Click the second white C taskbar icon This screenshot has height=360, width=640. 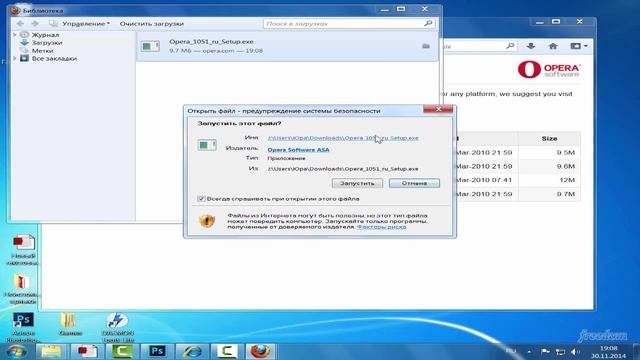pos(227,351)
